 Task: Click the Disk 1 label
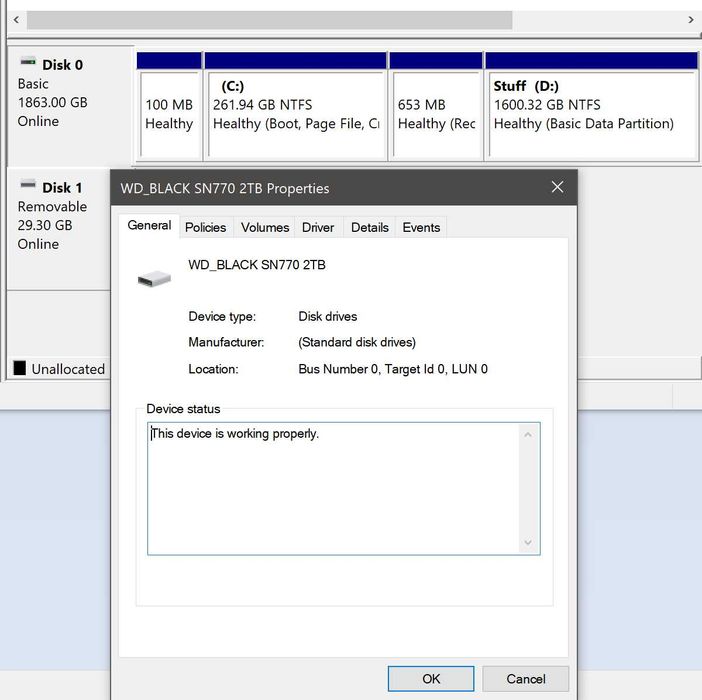[x=62, y=188]
